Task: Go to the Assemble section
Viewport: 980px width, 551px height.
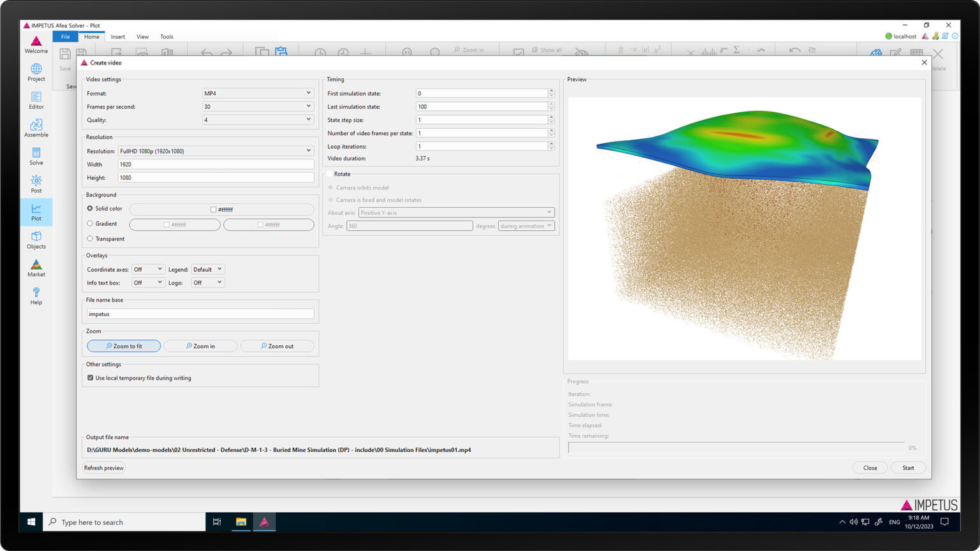Action: pyautogui.click(x=36, y=128)
